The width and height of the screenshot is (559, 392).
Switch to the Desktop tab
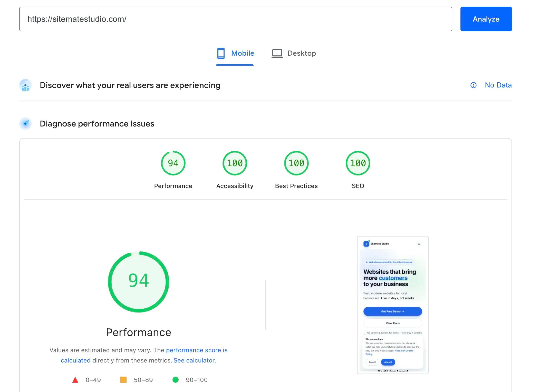[x=294, y=53]
